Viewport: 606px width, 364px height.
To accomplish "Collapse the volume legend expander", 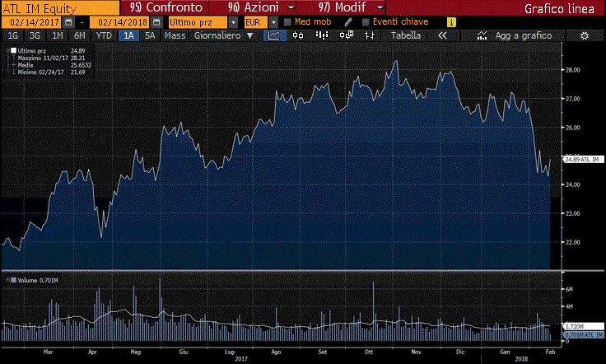I will point(7,280).
